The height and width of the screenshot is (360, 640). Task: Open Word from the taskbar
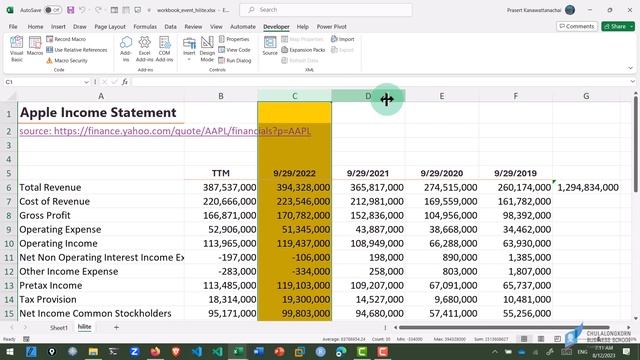click(x=259, y=351)
